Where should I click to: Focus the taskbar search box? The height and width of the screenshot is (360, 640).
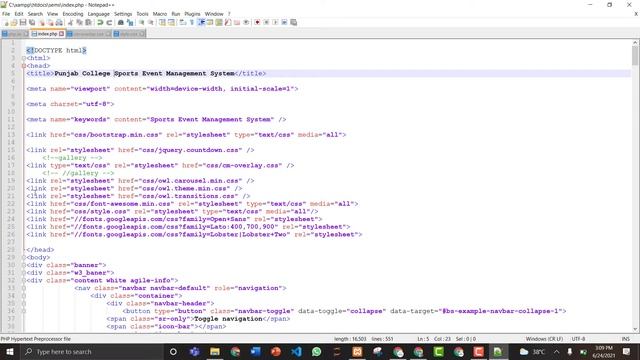pos(92,351)
